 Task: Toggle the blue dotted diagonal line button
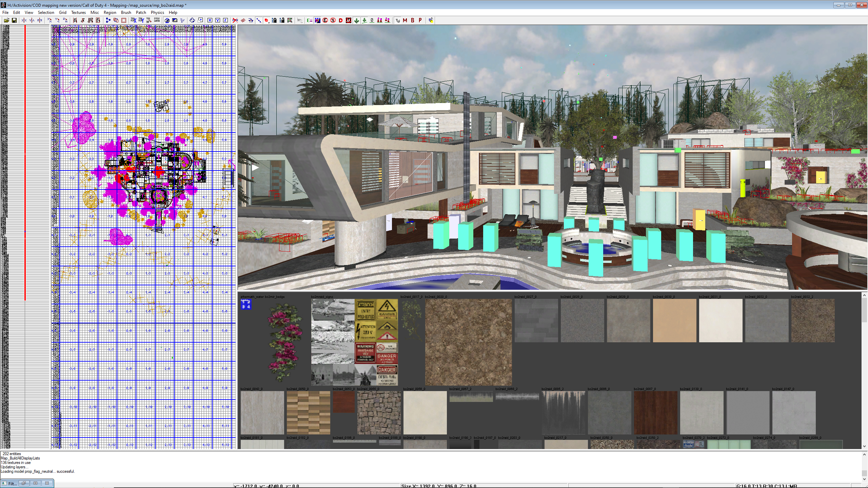click(x=259, y=20)
